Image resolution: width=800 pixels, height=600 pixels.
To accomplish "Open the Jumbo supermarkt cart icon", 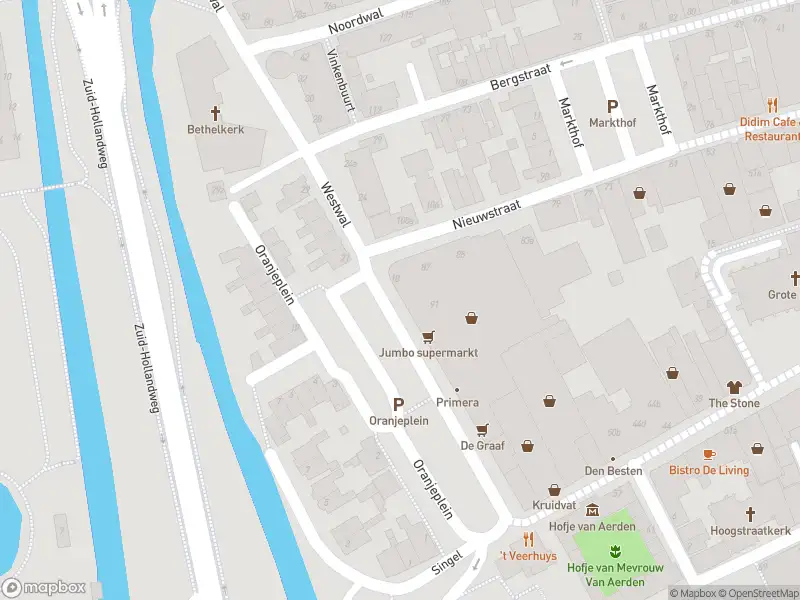I will 428,337.
